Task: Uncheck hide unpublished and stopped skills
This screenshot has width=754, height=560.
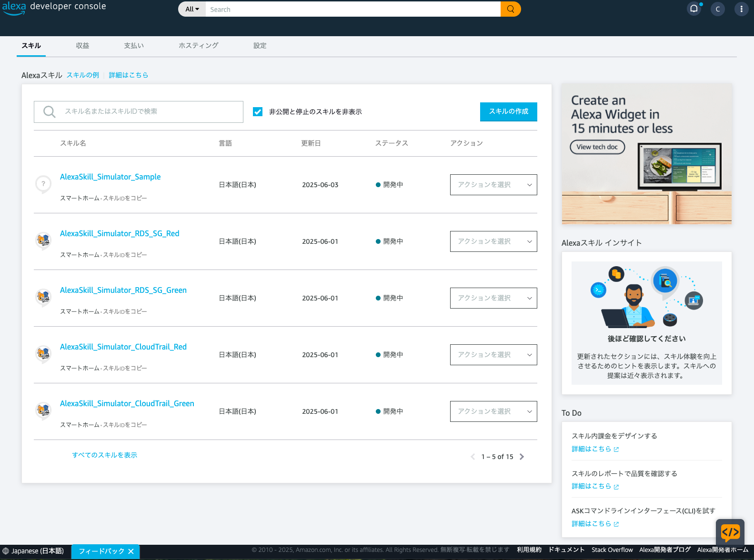Action: 258,112
